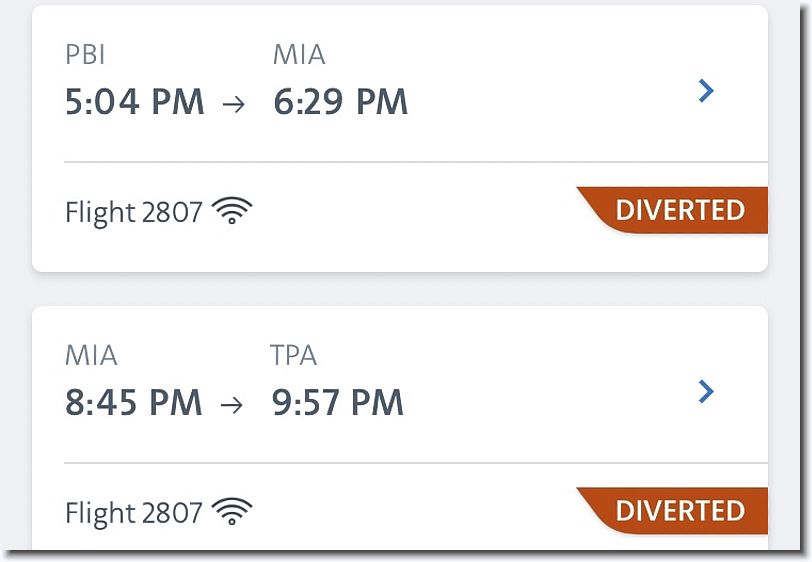Click the divider line in the second flight card

[x=416, y=463]
